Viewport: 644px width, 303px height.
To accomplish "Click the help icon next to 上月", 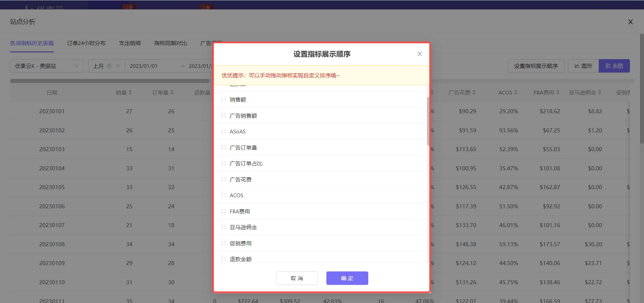I will point(109,66).
